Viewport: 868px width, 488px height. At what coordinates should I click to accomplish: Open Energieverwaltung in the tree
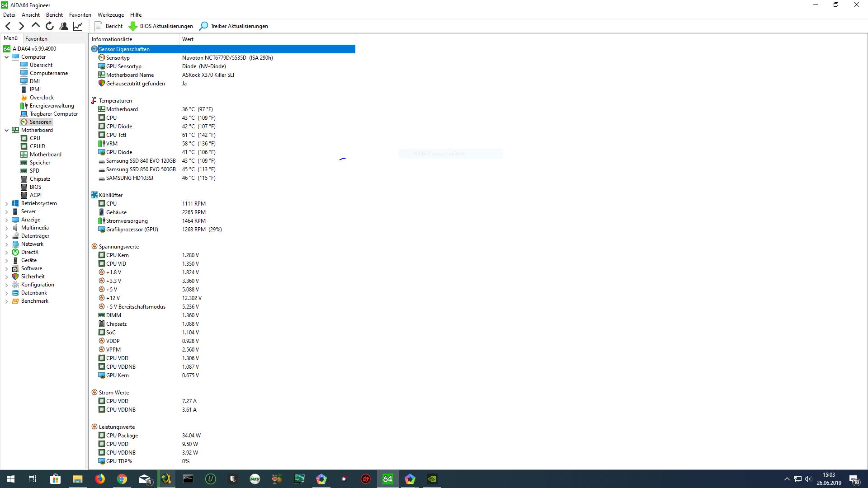click(x=52, y=106)
